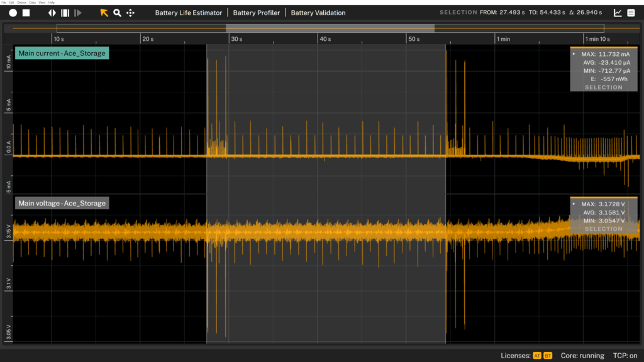Start recording with the round record button
The height and width of the screenshot is (362, 644).
[13, 13]
